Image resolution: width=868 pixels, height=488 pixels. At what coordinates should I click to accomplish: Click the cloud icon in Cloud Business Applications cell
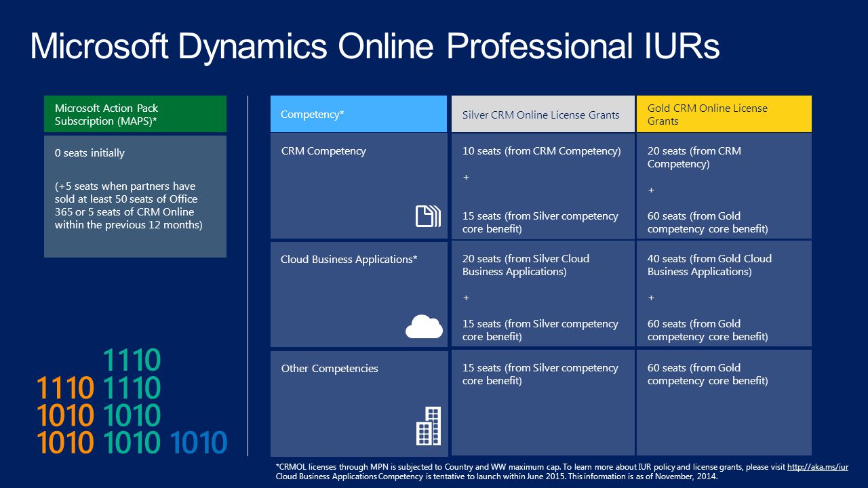[424, 326]
